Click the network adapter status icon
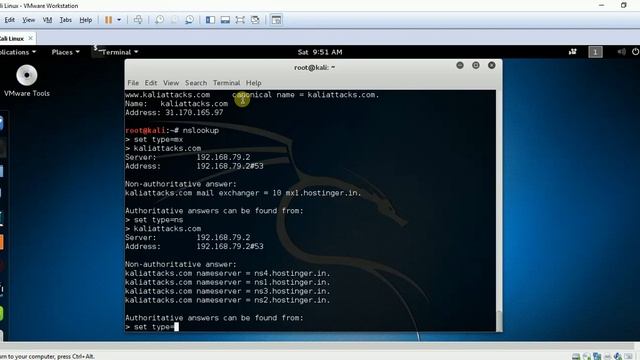This screenshot has width=640, height=360. pyautogui.click(x=597, y=356)
